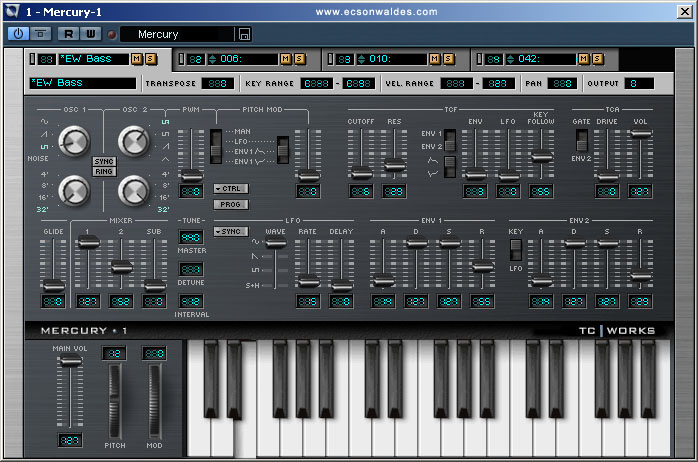
Task: Open the CTRL dropdown menu
Action: (231, 189)
